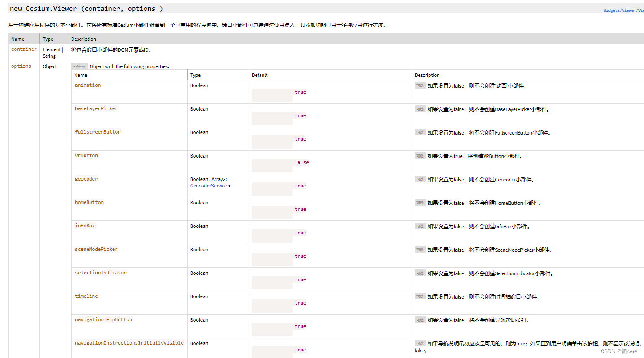
Task: Click the description mentioning the Geocoder widget
Action: tap(481, 180)
